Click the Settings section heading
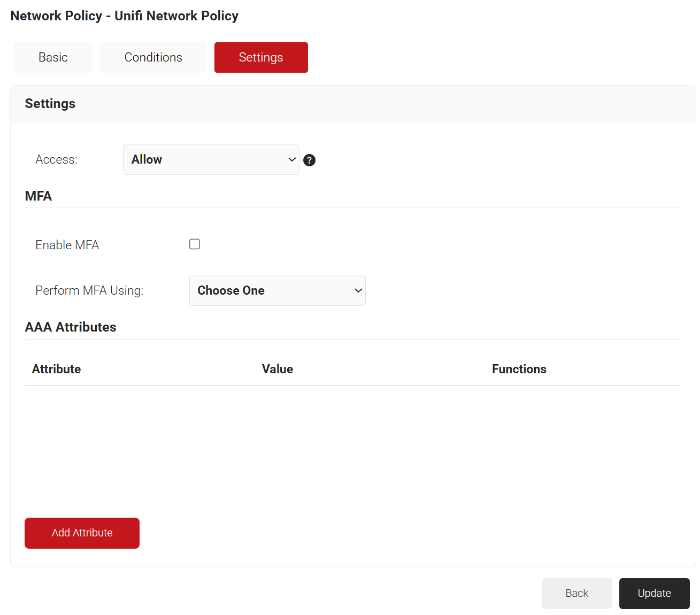This screenshot has width=700, height=615. [50, 103]
